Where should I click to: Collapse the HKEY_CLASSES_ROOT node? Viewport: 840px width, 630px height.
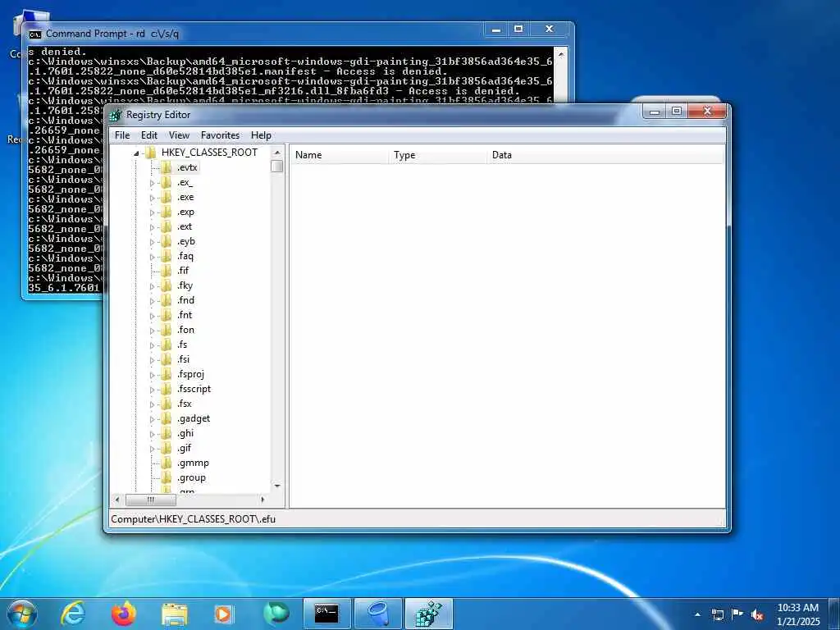point(137,153)
